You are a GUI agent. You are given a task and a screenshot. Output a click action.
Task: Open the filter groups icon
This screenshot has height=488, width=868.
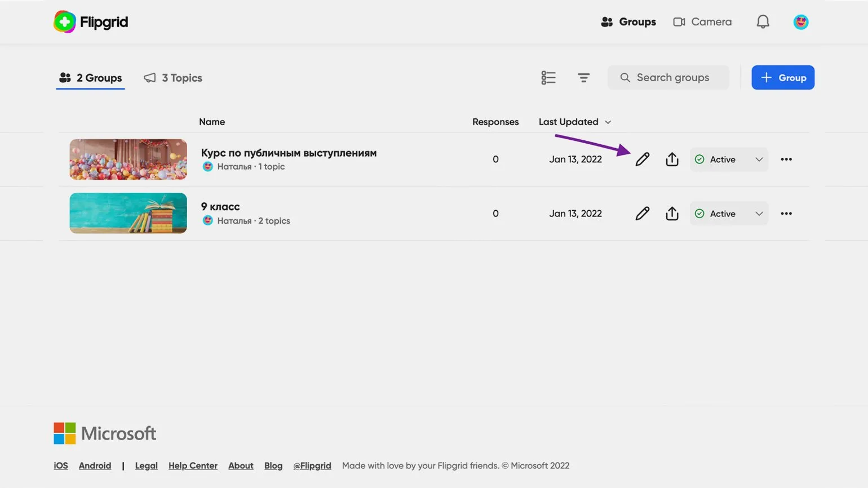[x=583, y=78]
